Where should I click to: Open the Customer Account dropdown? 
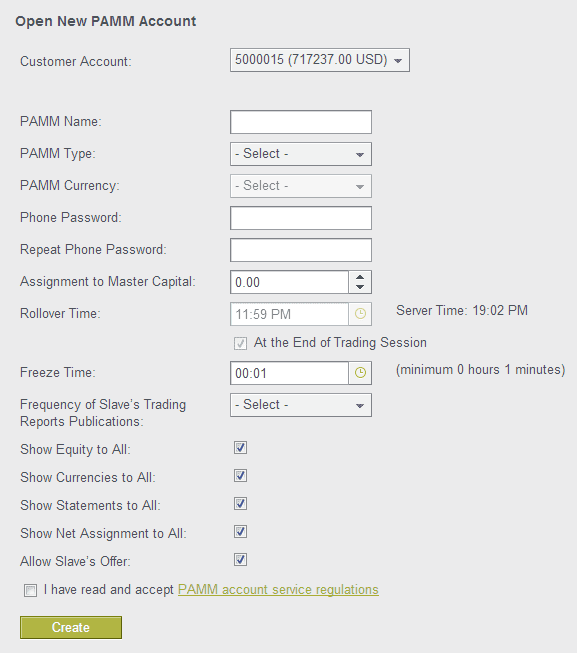pos(320,60)
